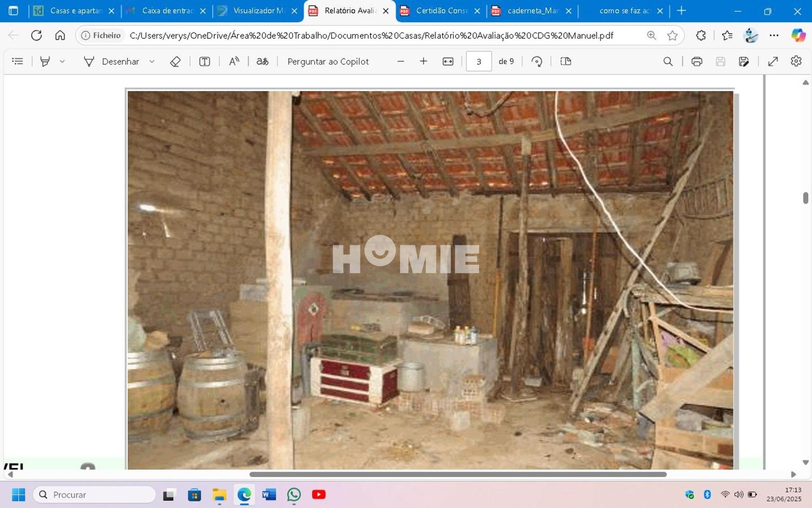Search within the PDF document
Viewport: 812px width, 508px height.
click(x=668, y=61)
